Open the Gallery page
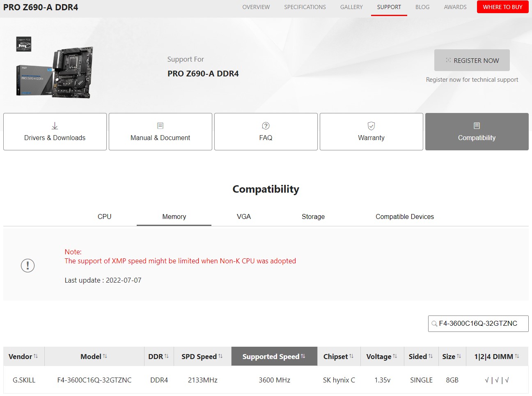 point(351,7)
